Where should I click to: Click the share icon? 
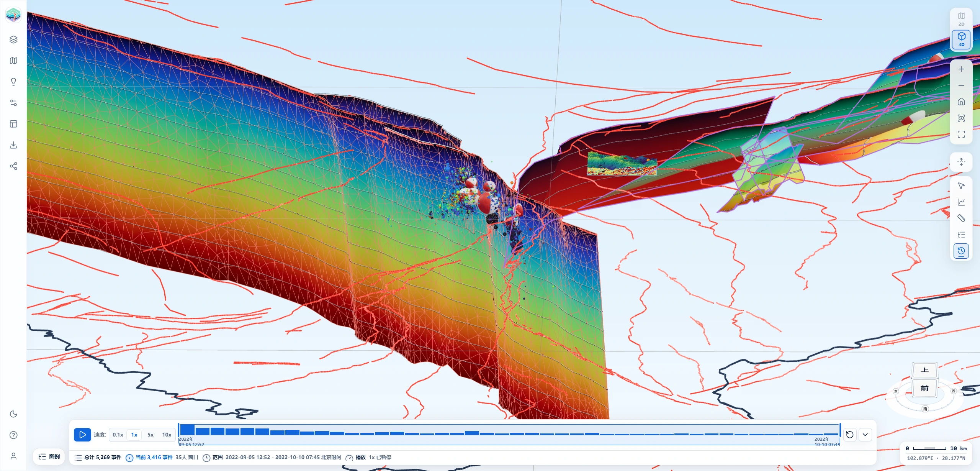point(13,166)
